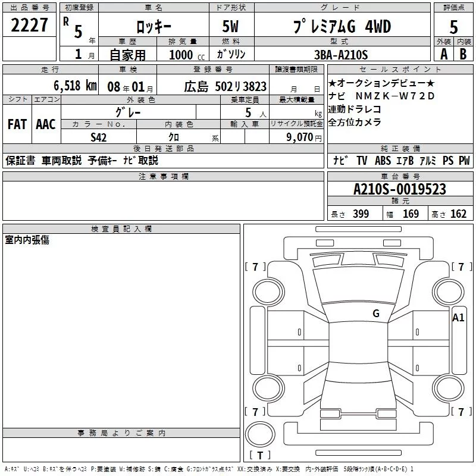Image resolution: width=476 pixels, height=476 pixels.
Task: Select the grade プレミアムG 4WD
Action: (x=342, y=26)
